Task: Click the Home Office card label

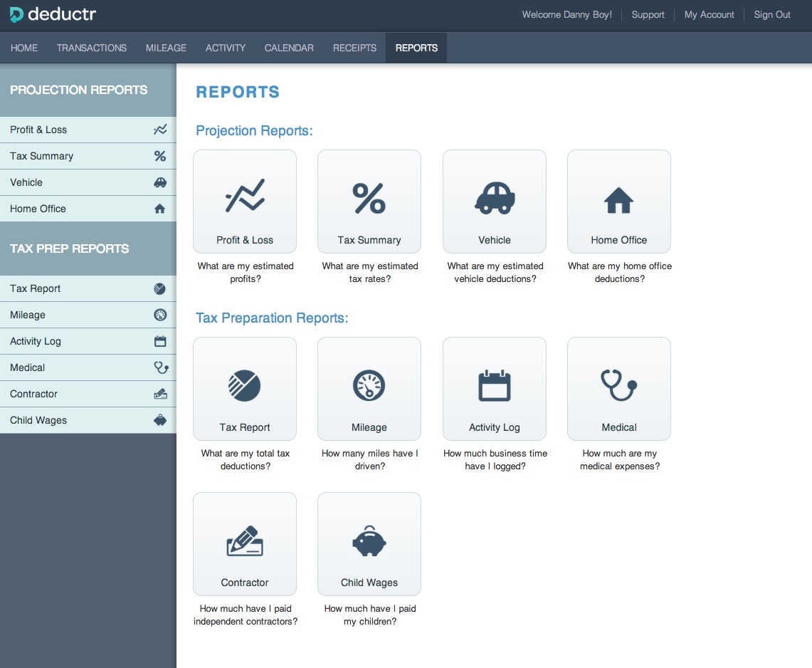Action: coord(619,240)
